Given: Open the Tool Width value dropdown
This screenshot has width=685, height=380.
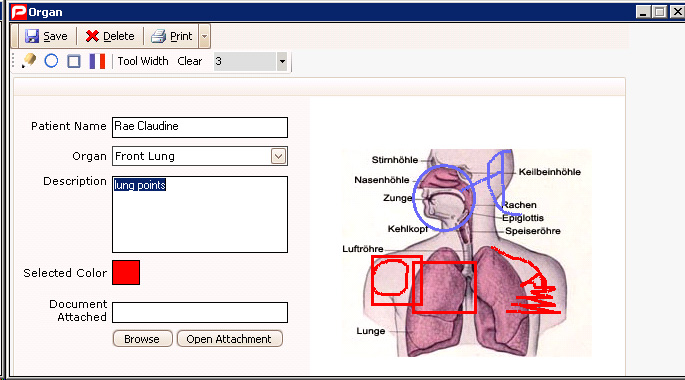Looking at the screenshot, I should [x=282, y=61].
